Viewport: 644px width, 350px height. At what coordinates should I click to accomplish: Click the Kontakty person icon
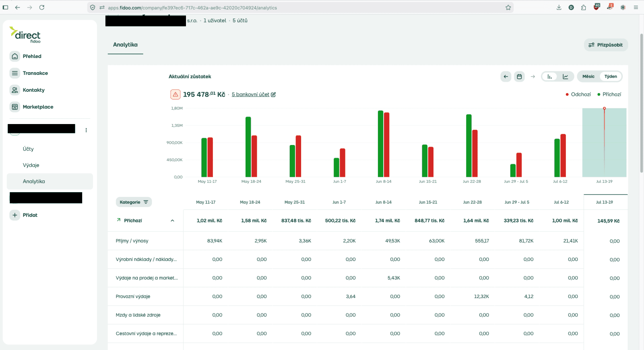(15, 90)
